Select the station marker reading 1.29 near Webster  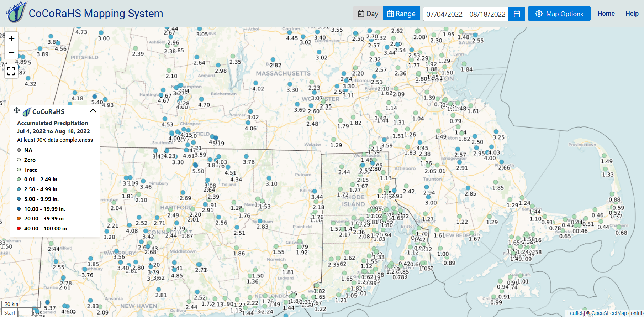334,140
